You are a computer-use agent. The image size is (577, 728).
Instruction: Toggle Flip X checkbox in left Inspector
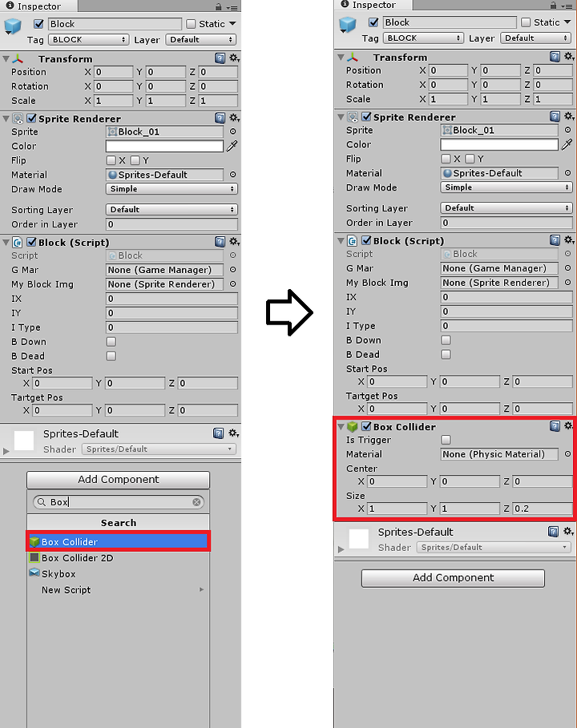(111, 160)
